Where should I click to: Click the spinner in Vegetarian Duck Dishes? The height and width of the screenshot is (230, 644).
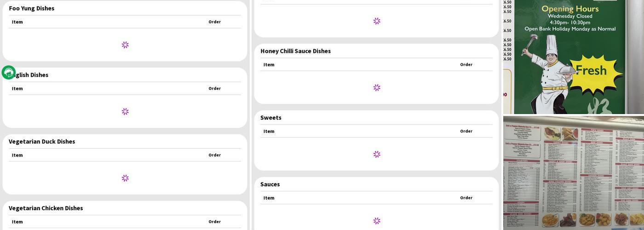(x=125, y=178)
